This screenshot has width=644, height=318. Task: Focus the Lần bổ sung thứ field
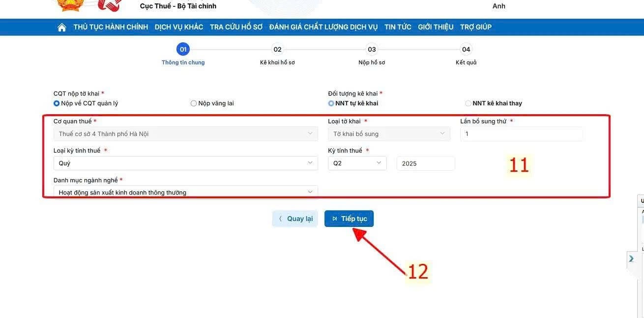522,134
